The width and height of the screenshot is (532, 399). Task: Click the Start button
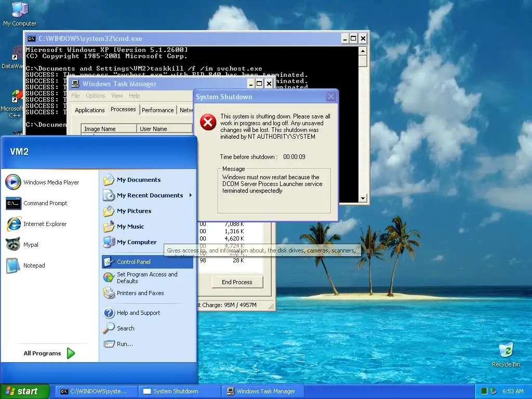point(24,391)
